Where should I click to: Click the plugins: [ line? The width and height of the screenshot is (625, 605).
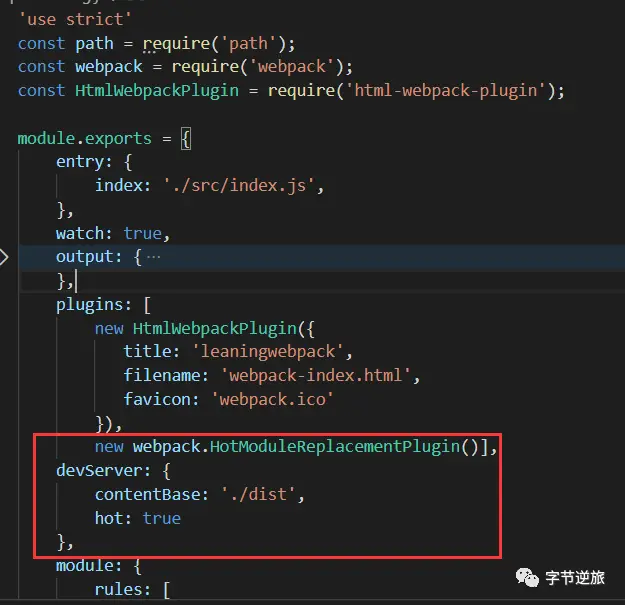click(x=103, y=305)
